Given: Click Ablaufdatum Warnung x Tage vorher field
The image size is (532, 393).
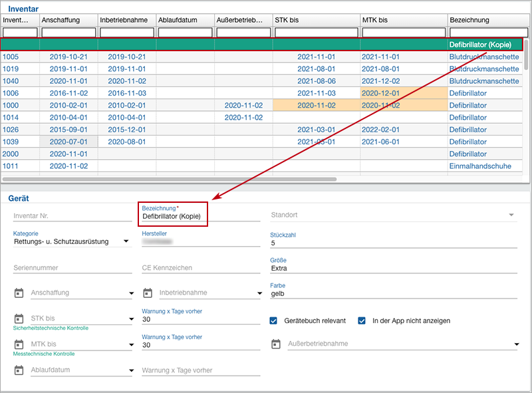Looking at the screenshot, I should coord(201,370).
